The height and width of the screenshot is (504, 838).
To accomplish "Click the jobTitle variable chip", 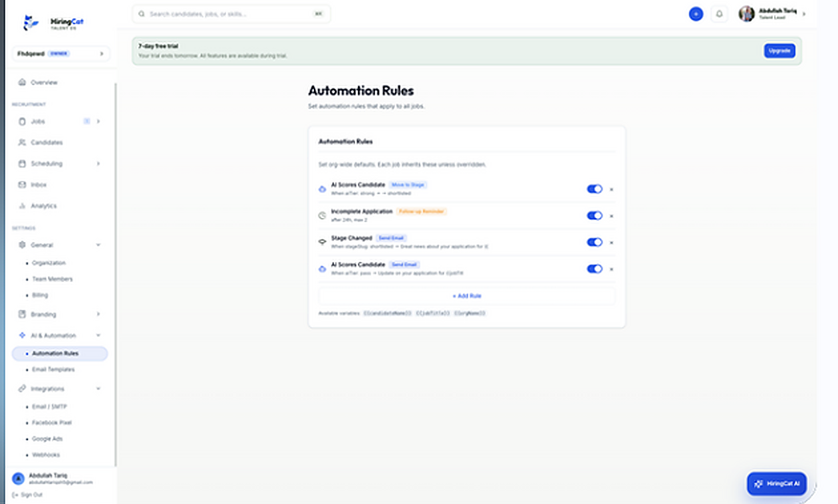I will (x=433, y=313).
